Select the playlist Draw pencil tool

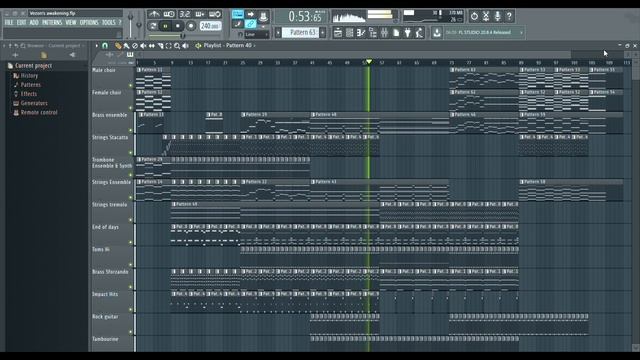[x=118, y=46]
